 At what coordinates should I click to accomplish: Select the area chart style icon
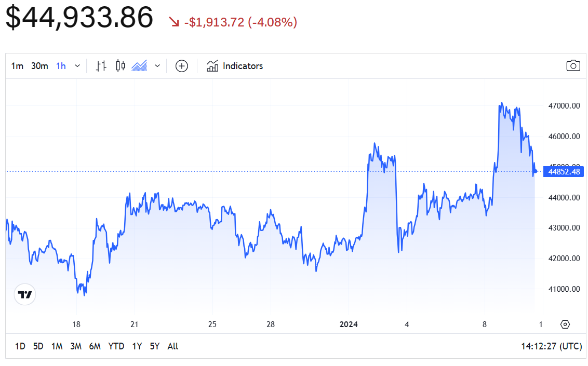click(139, 66)
